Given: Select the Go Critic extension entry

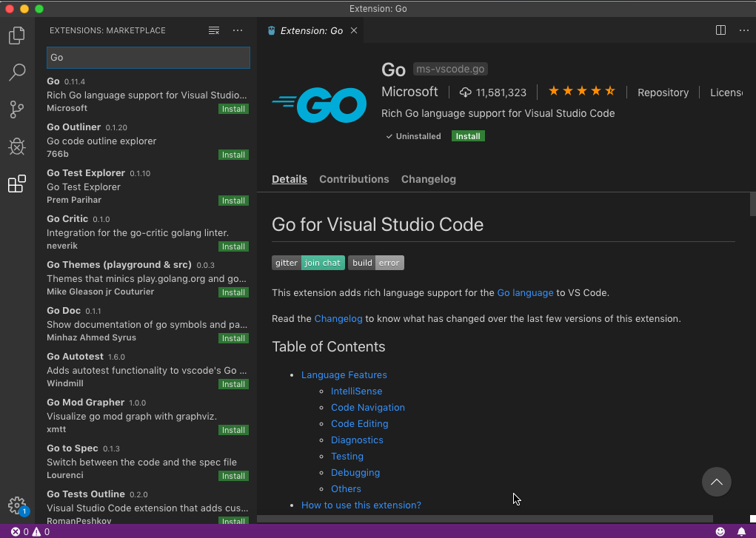Looking at the screenshot, I should pyautogui.click(x=147, y=232).
